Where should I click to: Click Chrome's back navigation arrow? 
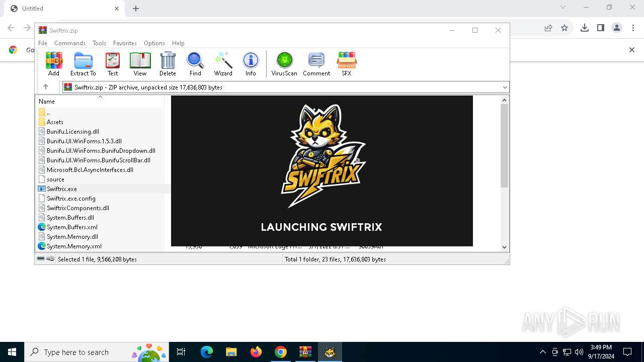(x=11, y=28)
